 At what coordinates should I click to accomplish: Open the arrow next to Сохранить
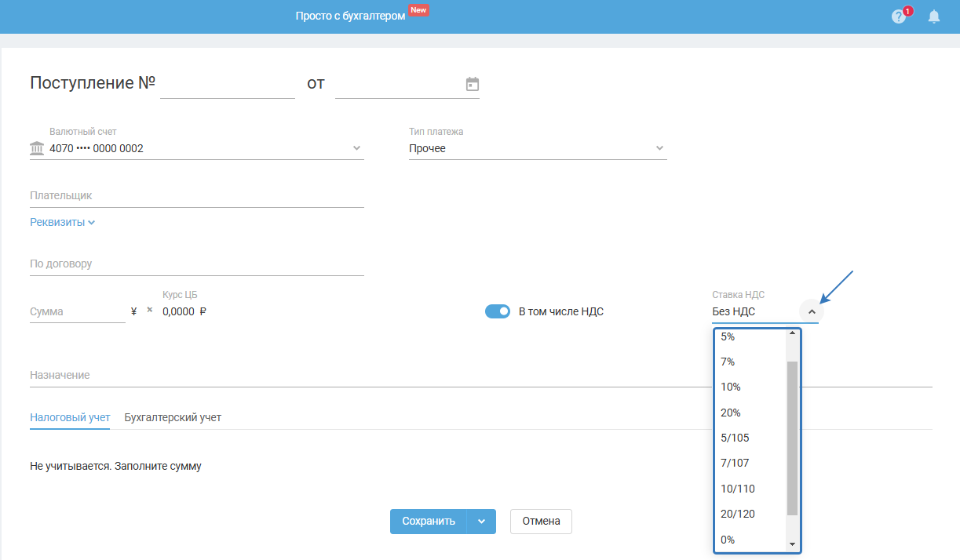481,521
